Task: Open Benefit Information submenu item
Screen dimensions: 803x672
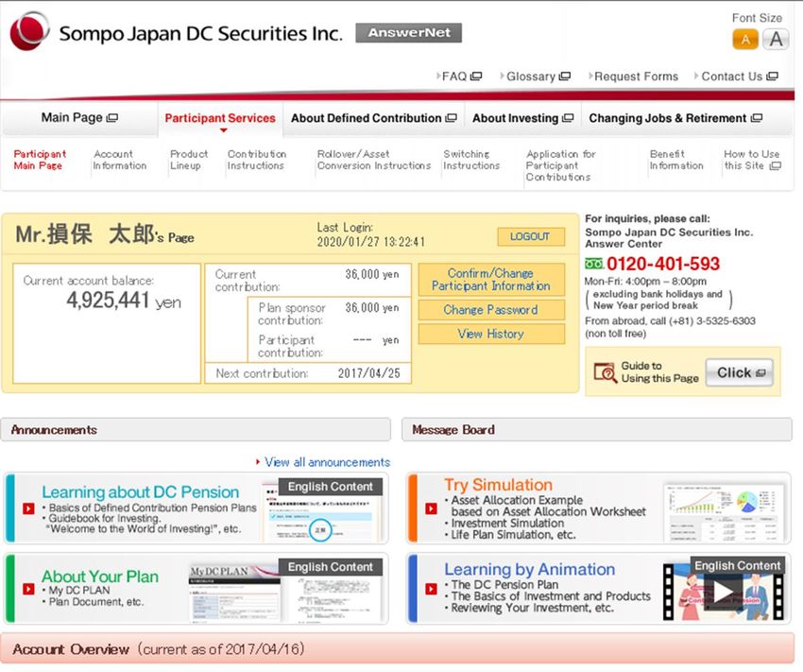Action: click(676, 160)
